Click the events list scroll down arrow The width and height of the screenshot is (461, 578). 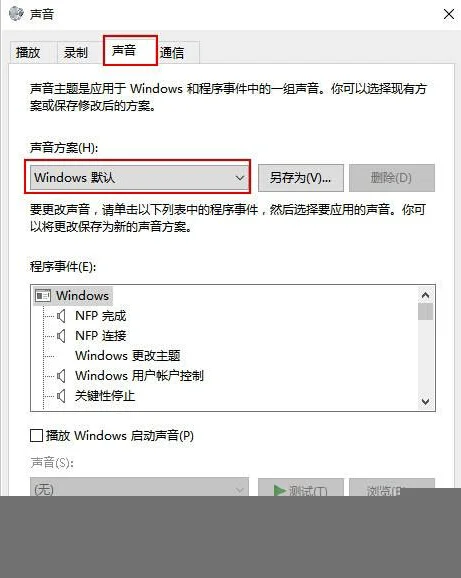click(426, 401)
